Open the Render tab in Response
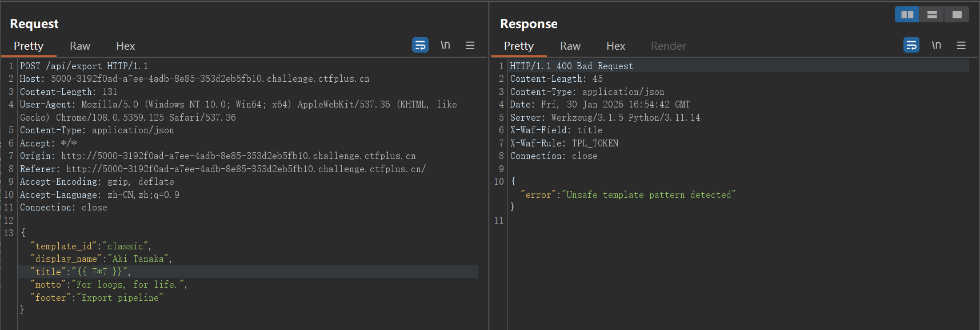The width and height of the screenshot is (980, 330). click(668, 46)
